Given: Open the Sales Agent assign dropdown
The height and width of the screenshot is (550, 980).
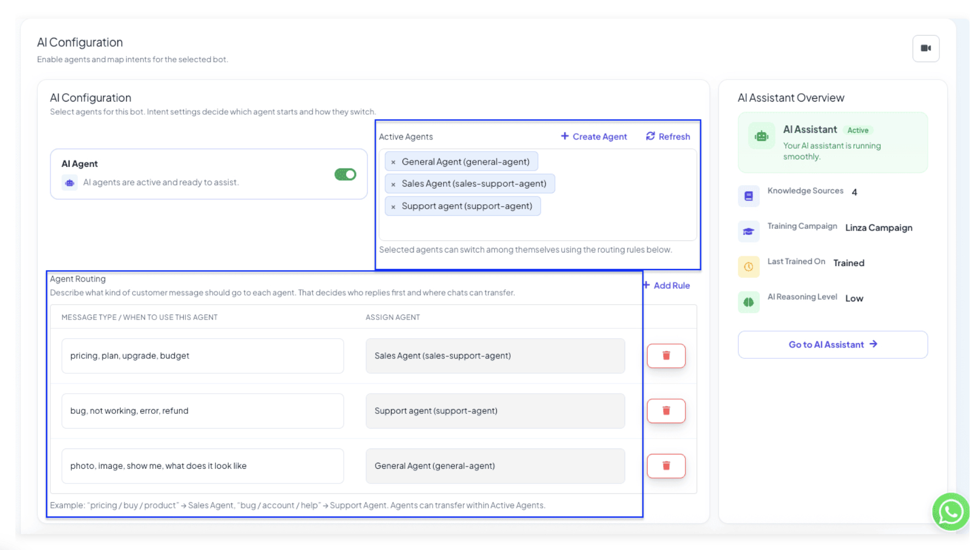Looking at the screenshot, I should pos(495,356).
